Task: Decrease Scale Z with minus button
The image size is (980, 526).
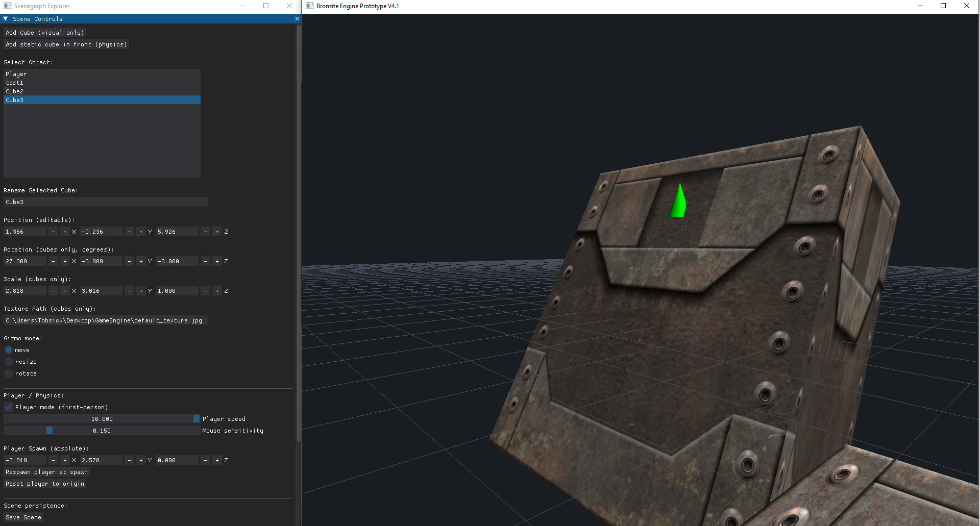Action: point(205,291)
